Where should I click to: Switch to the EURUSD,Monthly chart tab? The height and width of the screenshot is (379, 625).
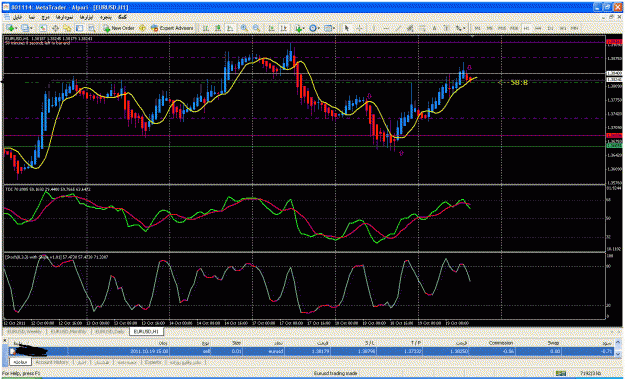point(68,332)
